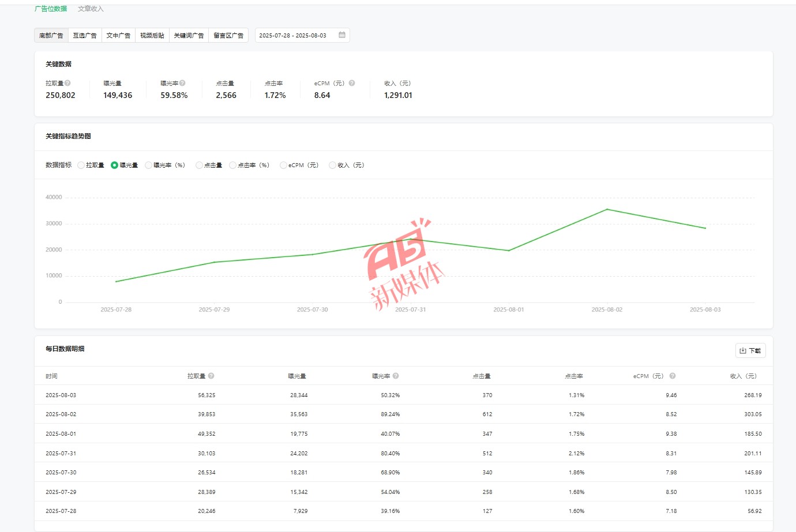Open the 2025-07-28 - 2025-08-03 date range picker
The width and height of the screenshot is (796, 532).
point(293,35)
